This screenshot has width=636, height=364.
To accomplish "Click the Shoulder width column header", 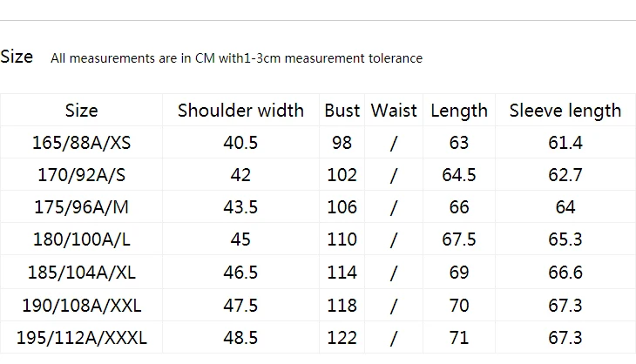I will click(240, 111).
